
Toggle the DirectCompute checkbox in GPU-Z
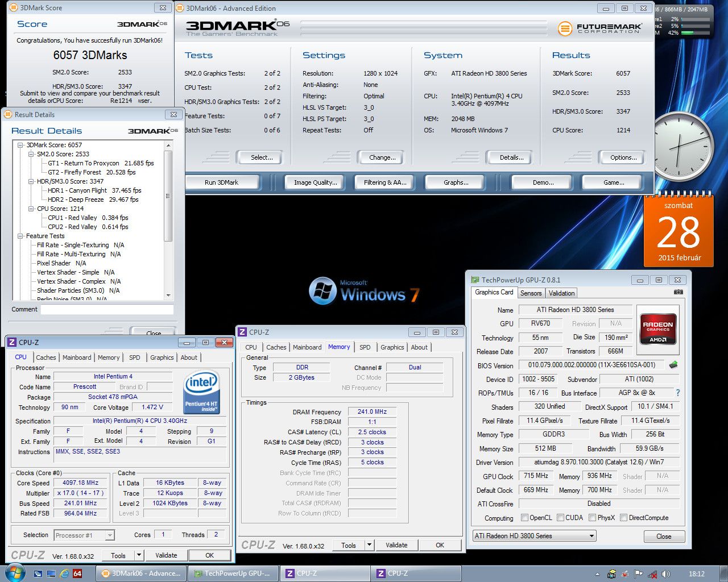click(624, 518)
